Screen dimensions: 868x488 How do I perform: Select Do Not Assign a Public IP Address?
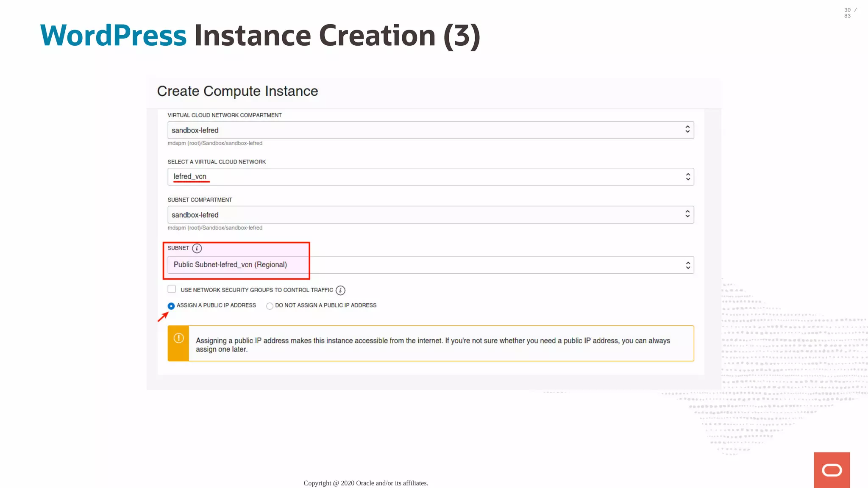[x=270, y=306]
